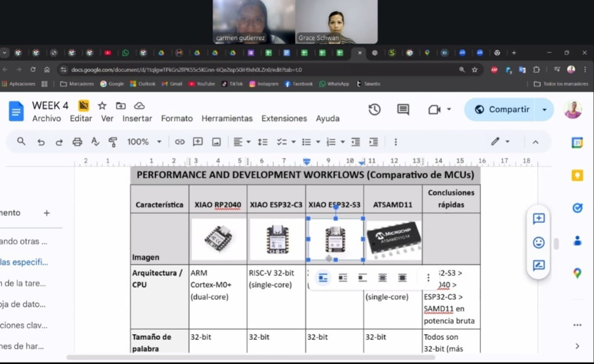Expand the Compartir dropdown arrow

click(545, 109)
